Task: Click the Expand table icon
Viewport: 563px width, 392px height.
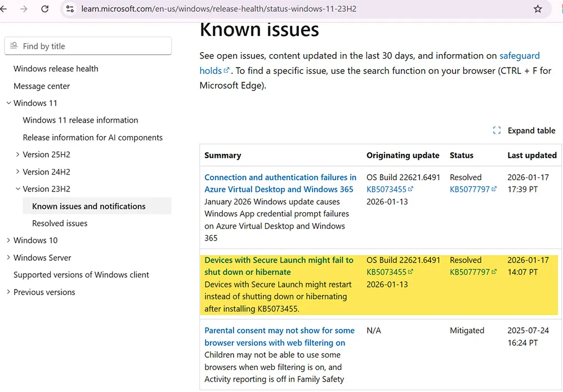Action: (497, 130)
